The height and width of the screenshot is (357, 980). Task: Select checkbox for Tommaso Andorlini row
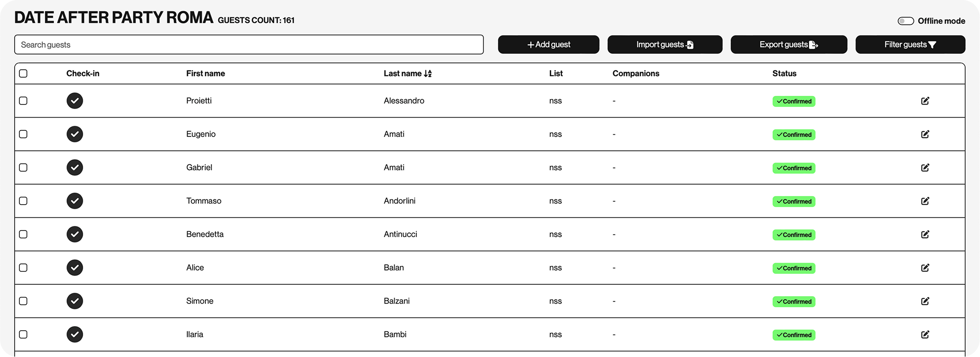(x=23, y=201)
